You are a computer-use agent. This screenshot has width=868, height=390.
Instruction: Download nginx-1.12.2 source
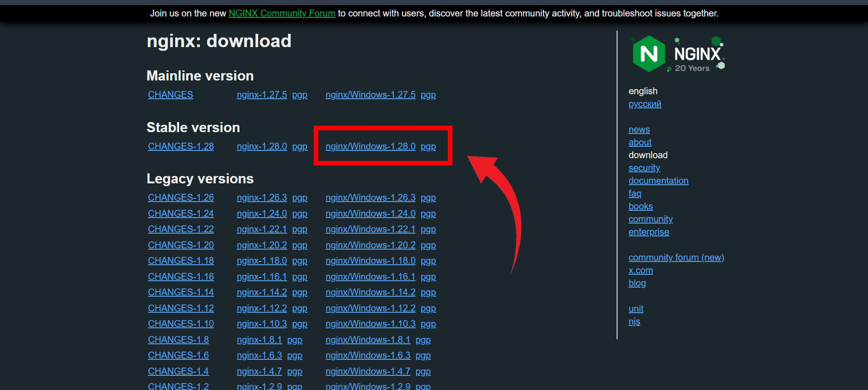pos(262,308)
